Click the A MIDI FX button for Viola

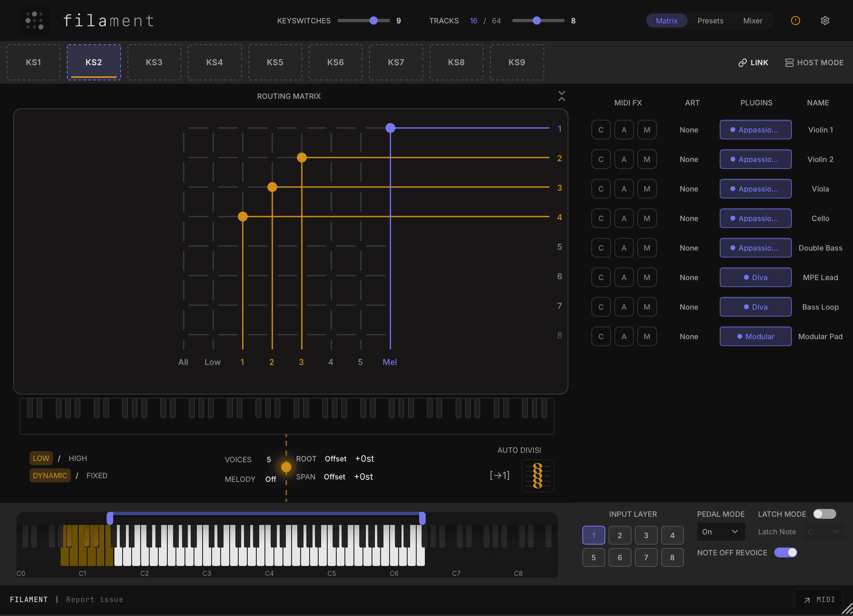pos(624,189)
